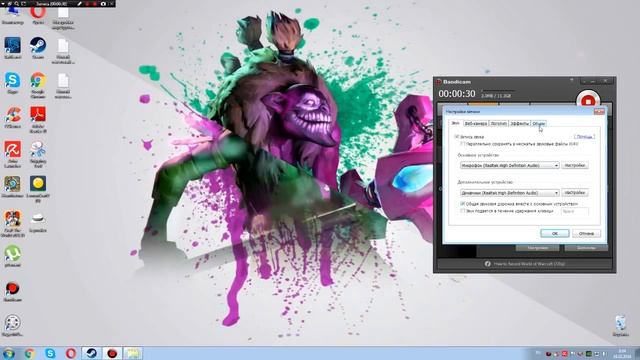
Task: Click the hotkey field showing Space
Action: 575,211
